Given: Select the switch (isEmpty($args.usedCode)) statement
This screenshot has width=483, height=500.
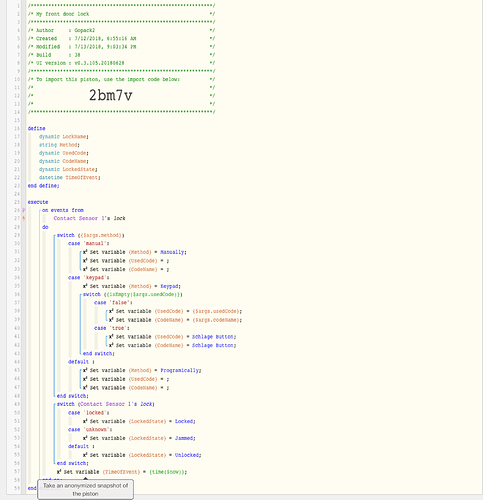Looking at the screenshot, I should 133,294.
